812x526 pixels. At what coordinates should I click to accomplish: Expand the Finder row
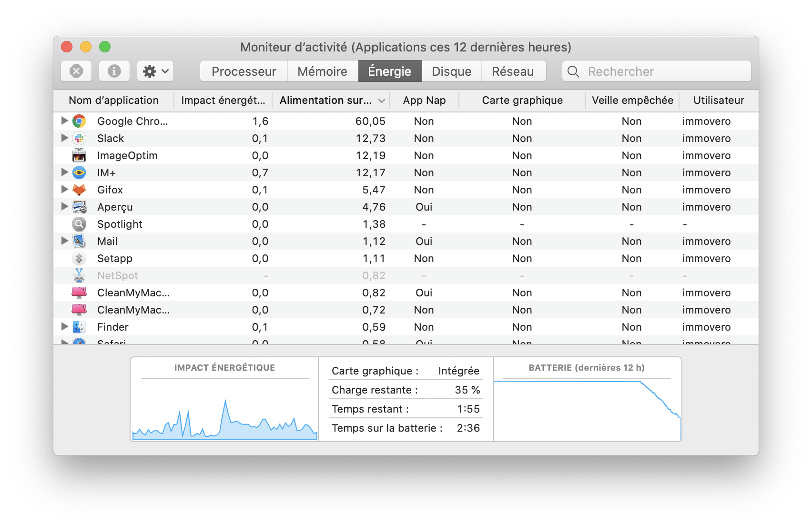coord(64,327)
